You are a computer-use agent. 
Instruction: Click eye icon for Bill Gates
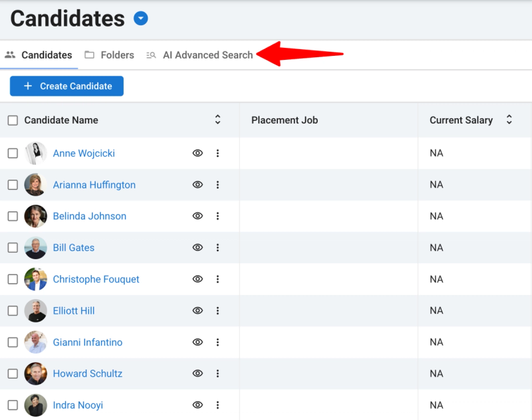[198, 247]
